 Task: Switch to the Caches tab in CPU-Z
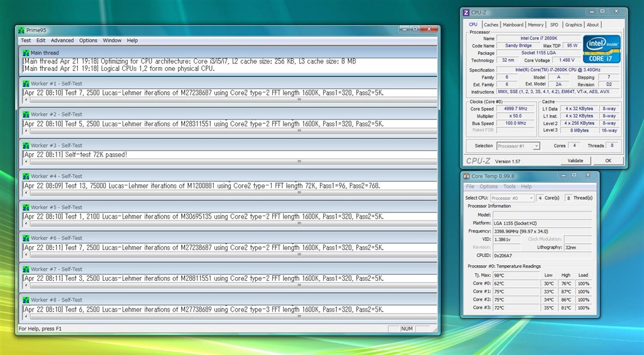(491, 25)
